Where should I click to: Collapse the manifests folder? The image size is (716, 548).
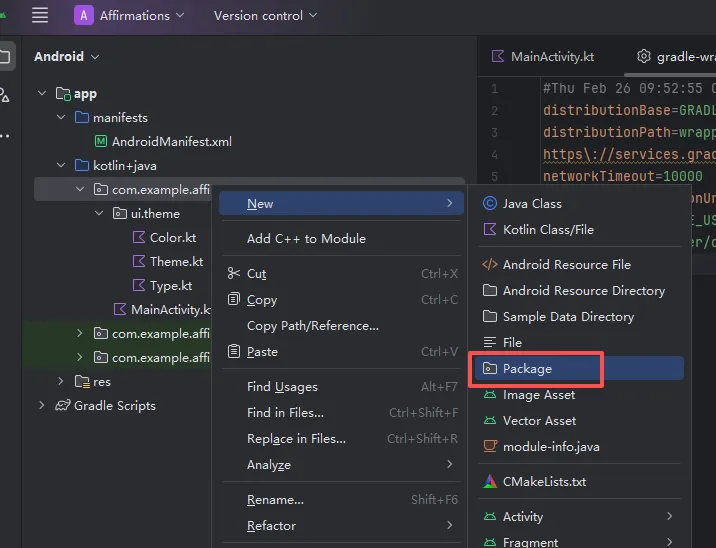pyautogui.click(x=62, y=118)
